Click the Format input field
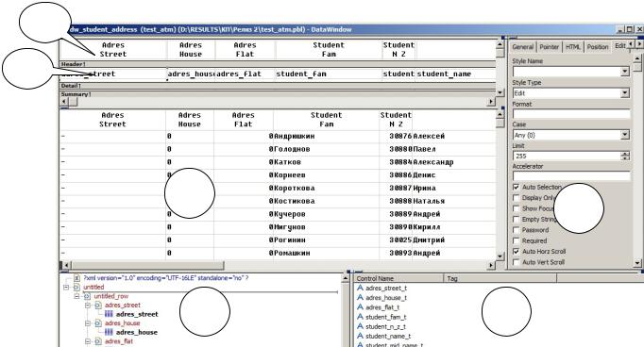Viewport: 644px width, 347px height. (x=571, y=113)
